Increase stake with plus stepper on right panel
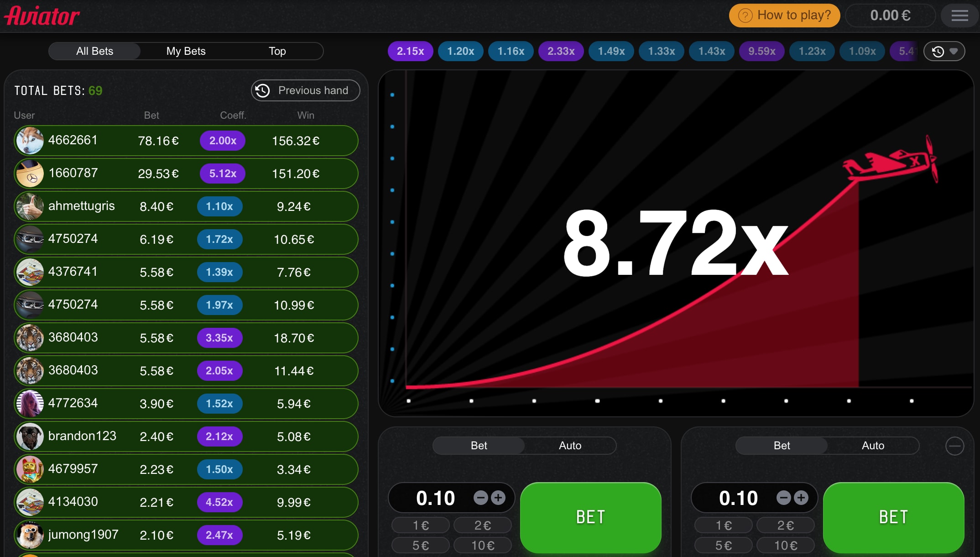Viewport: 980px width, 557px height. coord(802,498)
